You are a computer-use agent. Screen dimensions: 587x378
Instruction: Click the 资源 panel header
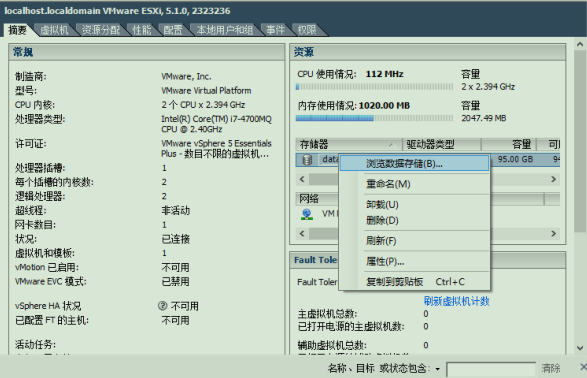(428, 52)
